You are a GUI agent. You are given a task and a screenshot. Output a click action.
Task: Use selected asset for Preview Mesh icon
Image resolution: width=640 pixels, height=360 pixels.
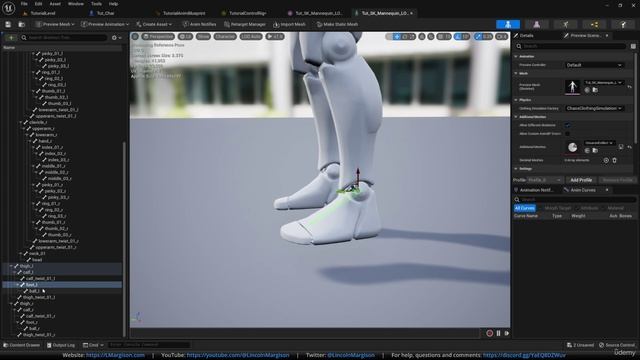(x=587, y=90)
